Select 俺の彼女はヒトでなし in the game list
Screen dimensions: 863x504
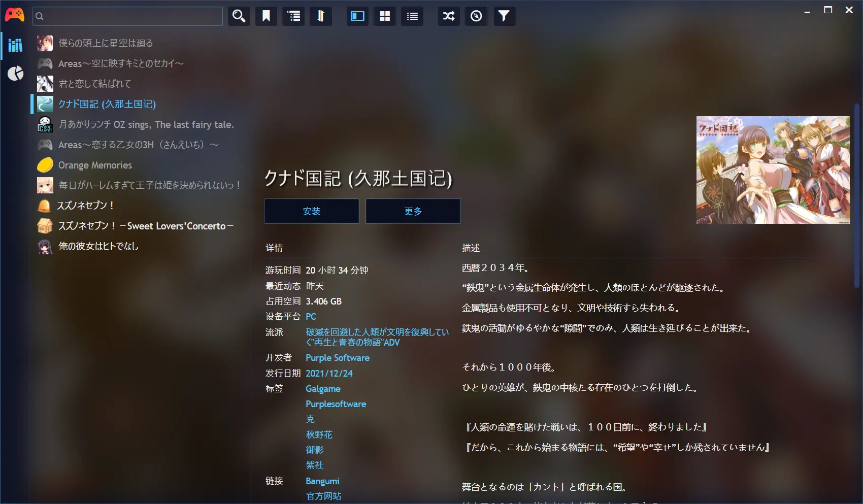pyautogui.click(x=98, y=246)
